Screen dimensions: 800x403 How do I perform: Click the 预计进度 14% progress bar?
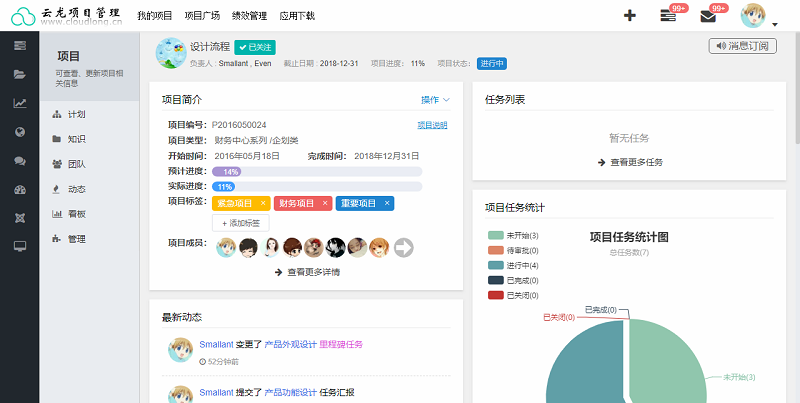[317, 171]
